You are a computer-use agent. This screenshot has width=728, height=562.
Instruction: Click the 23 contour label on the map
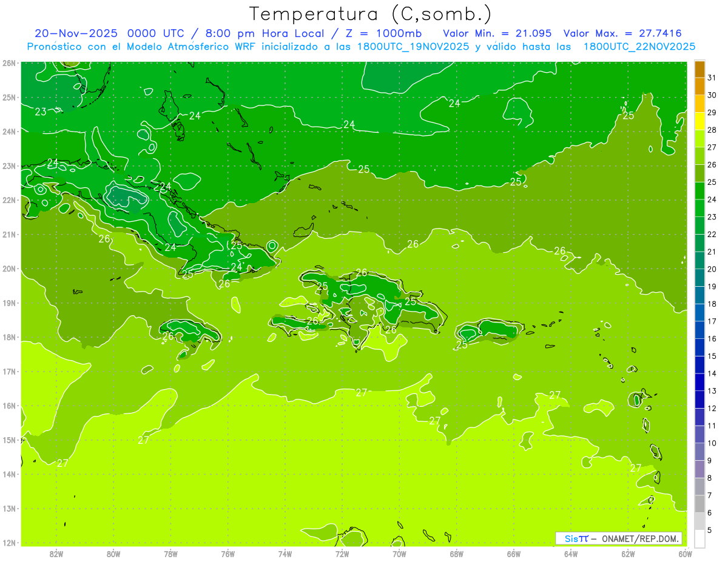pyautogui.click(x=41, y=112)
